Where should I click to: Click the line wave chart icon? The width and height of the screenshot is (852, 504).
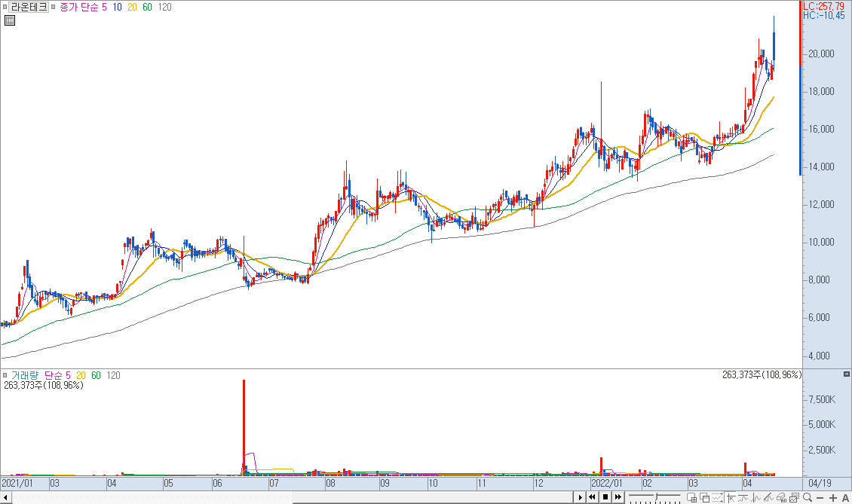(743, 497)
